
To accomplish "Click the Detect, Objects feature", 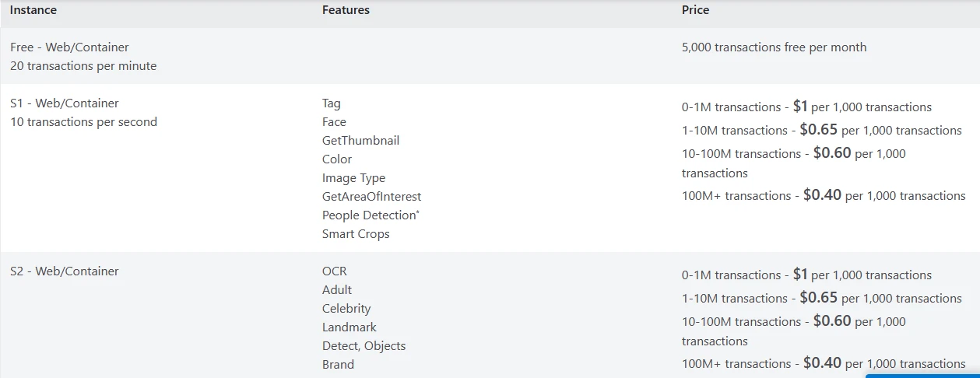I will (x=364, y=346).
